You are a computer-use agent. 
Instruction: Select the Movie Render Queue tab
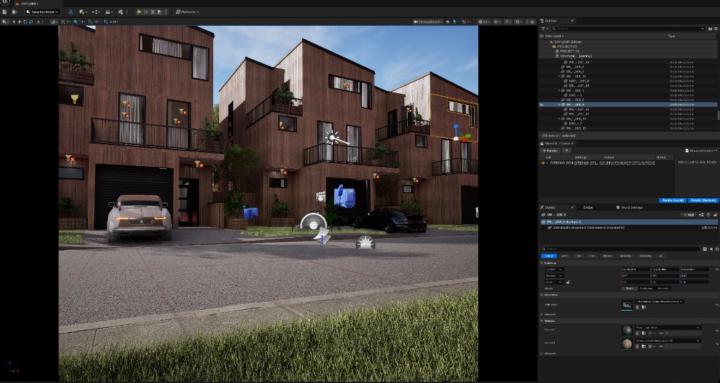[557, 143]
